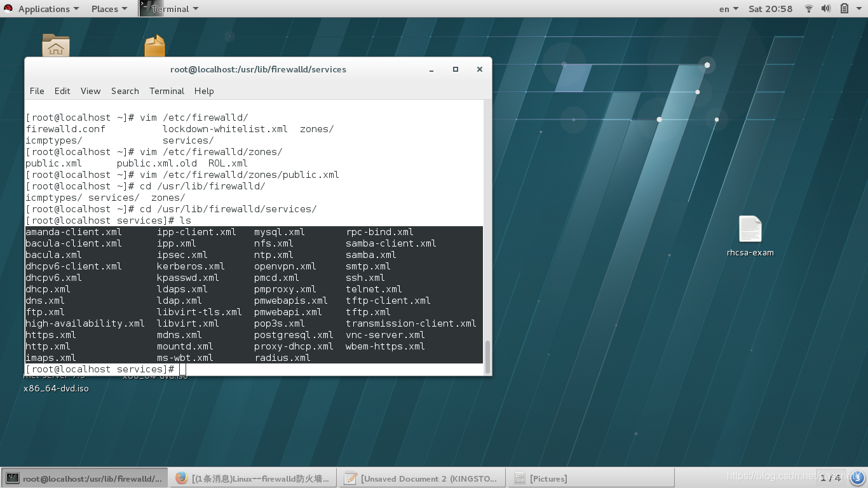Click the text editor icon in taskbar

coord(350,478)
